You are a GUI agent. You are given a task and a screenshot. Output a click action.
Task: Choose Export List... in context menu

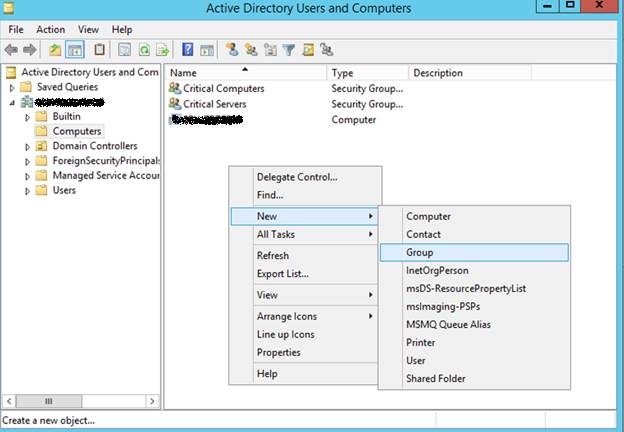(x=304, y=274)
